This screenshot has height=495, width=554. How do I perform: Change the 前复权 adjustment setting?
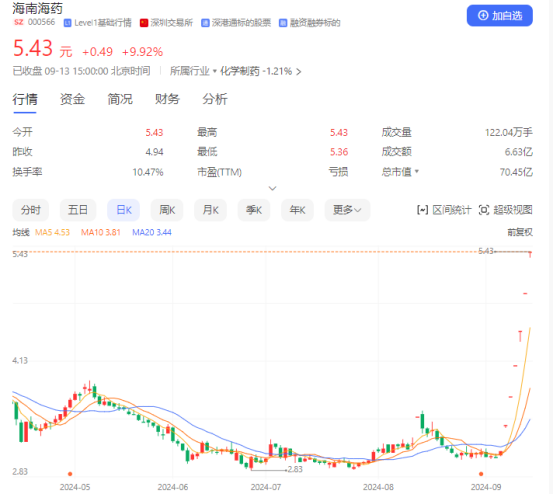[x=520, y=232]
